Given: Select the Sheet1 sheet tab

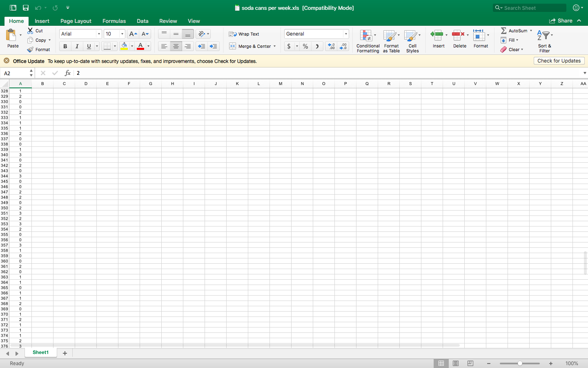Looking at the screenshot, I should click(x=40, y=352).
